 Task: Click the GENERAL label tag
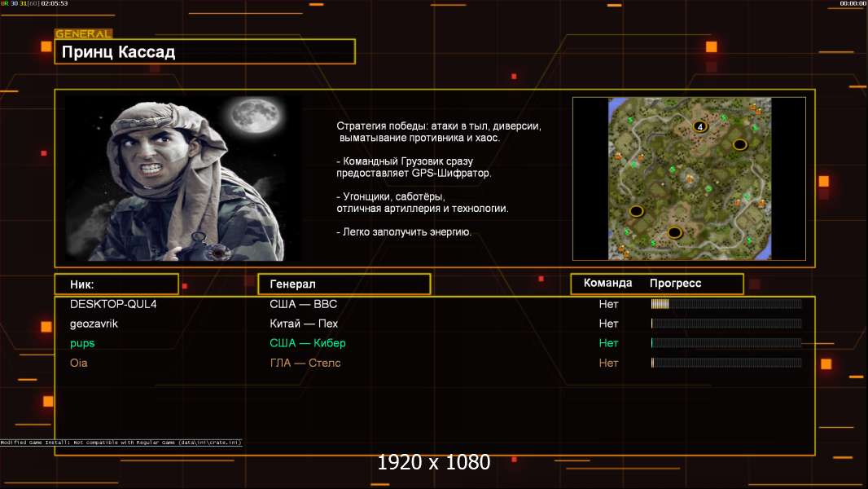(83, 34)
